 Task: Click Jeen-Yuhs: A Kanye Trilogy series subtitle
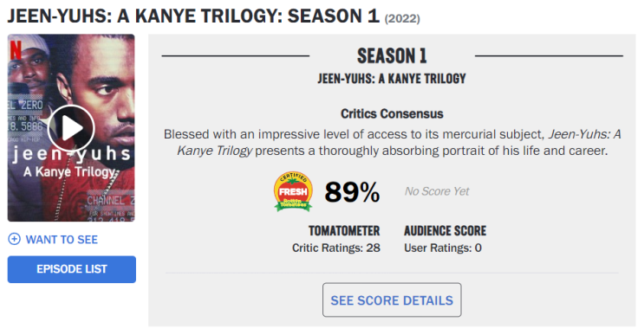tap(392, 79)
